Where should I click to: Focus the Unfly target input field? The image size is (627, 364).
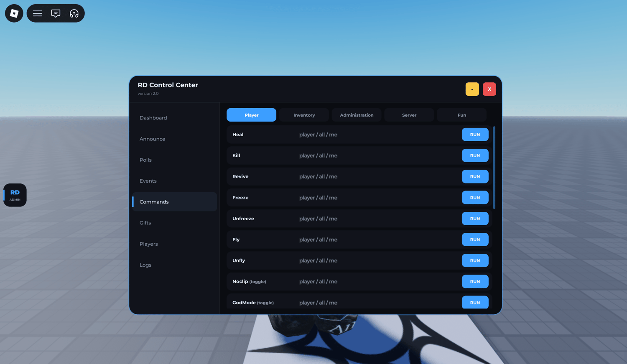click(x=377, y=260)
